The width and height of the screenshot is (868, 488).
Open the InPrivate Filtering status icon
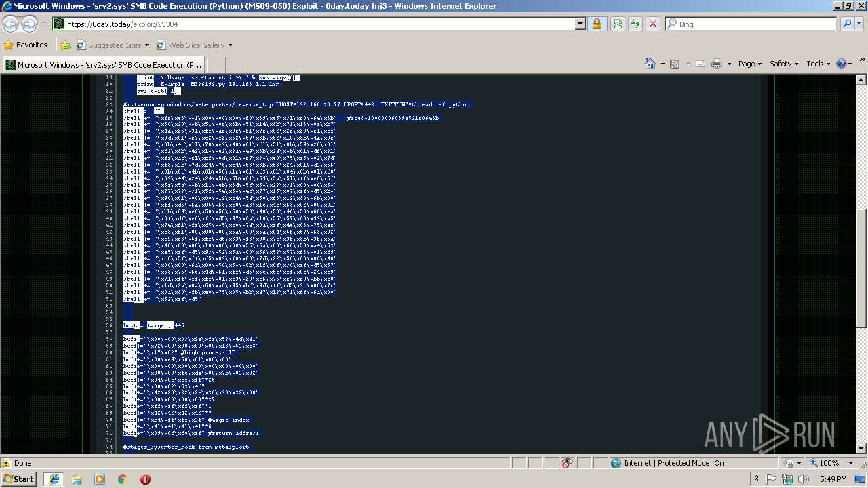(x=568, y=463)
